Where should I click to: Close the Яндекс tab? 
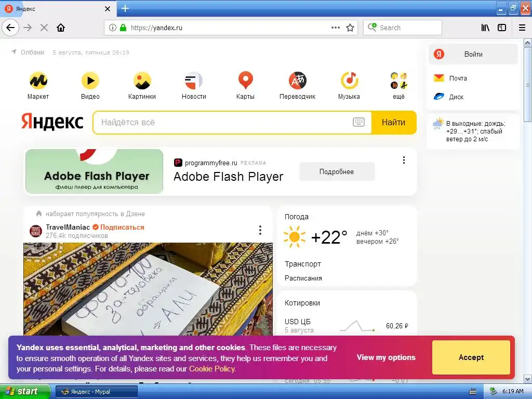pyautogui.click(x=108, y=9)
